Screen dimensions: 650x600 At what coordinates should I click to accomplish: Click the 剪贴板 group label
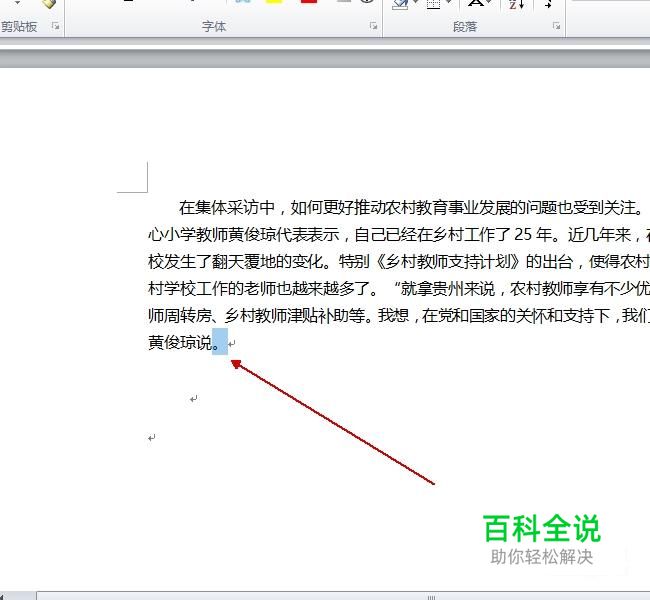click(19, 27)
